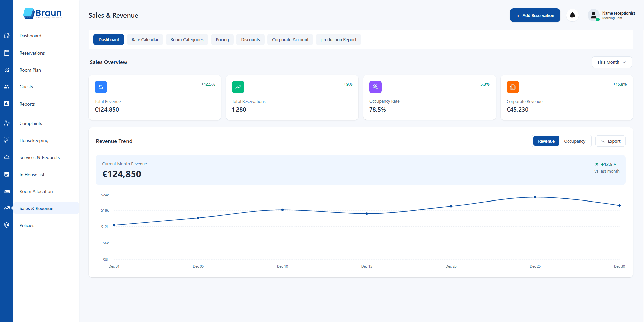Switch chart to Revenue view
This screenshot has width=644, height=322.
tap(546, 141)
